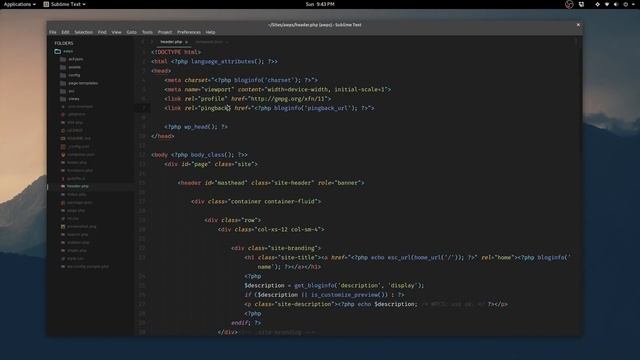The height and width of the screenshot is (360, 640).
Task: Open the file directly below header.php in sidebar
Action: point(76,194)
